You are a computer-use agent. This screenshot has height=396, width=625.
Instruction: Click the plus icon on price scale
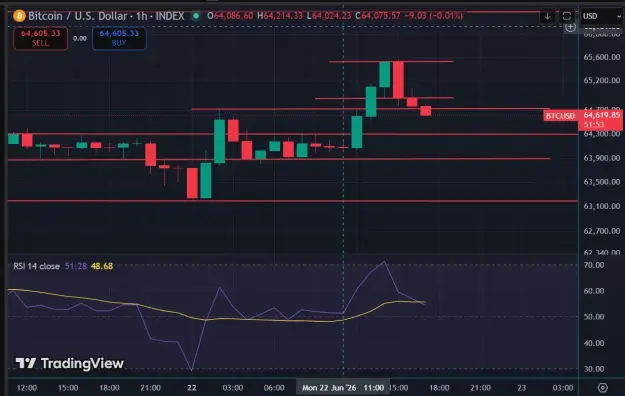click(x=570, y=27)
